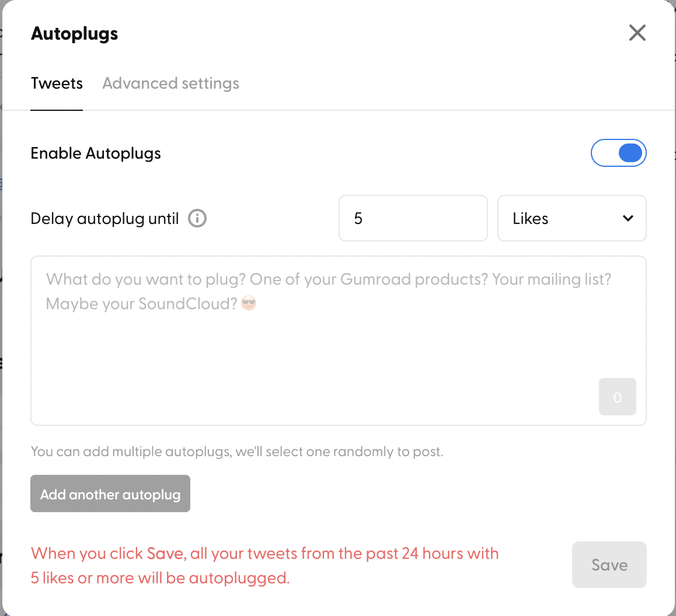Close the Autoplugs dialog with X
The height and width of the screenshot is (616, 676).
point(637,33)
